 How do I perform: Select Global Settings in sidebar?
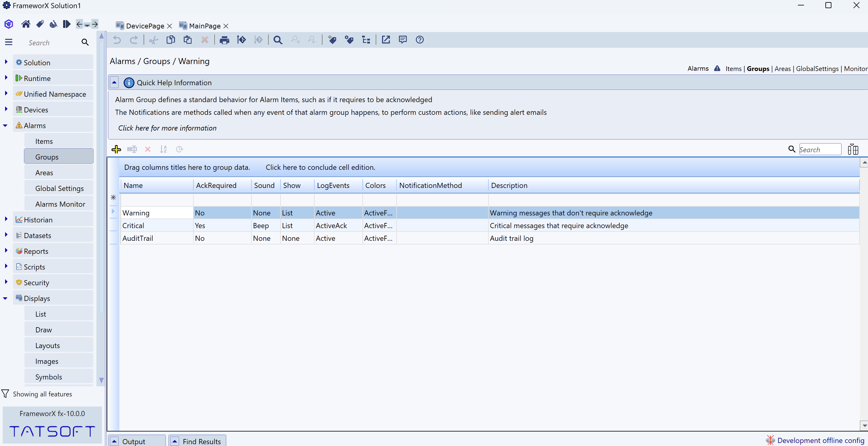[59, 188]
